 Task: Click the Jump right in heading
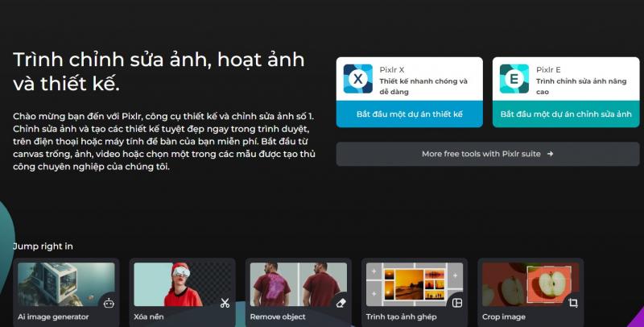pos(43,246)
